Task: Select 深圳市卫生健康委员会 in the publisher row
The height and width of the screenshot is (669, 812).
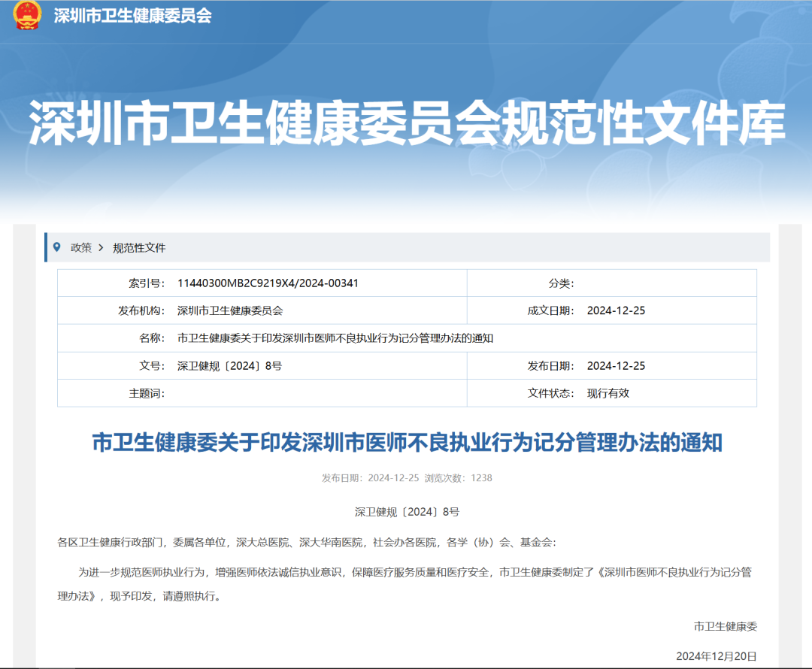Action: click(x=231, y=310)
